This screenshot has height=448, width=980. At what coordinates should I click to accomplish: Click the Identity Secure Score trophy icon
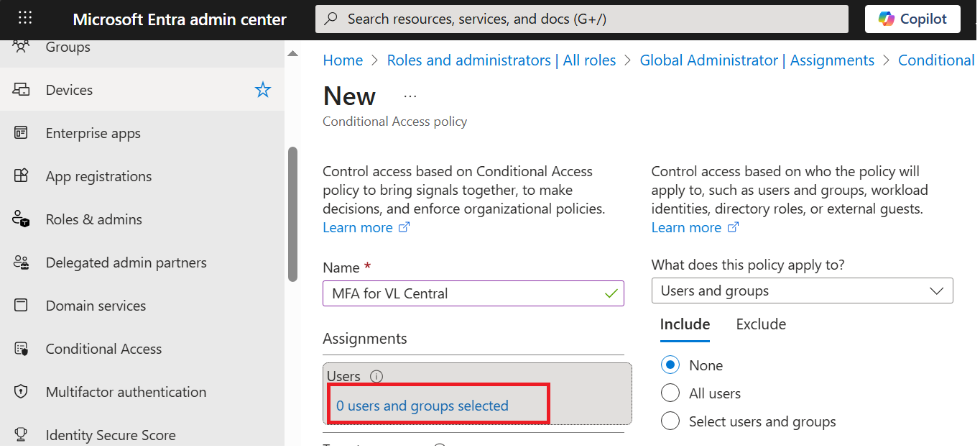coord(21,435)
